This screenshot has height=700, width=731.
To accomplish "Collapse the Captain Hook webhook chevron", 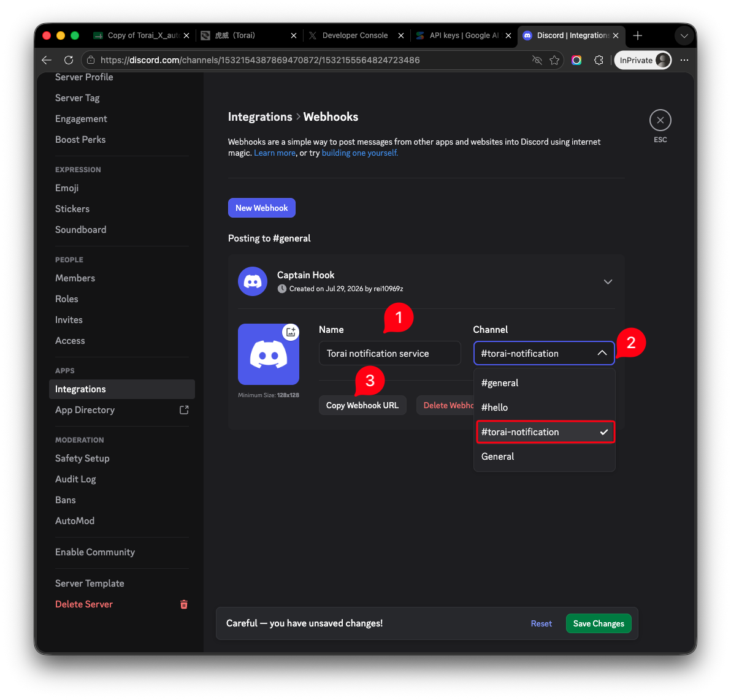I will [608, 281].
